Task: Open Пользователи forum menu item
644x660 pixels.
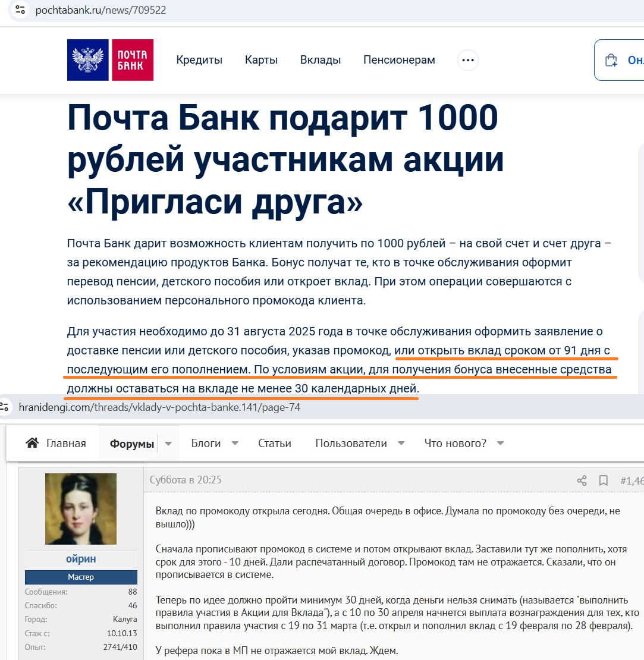Action: pos(351,443)
